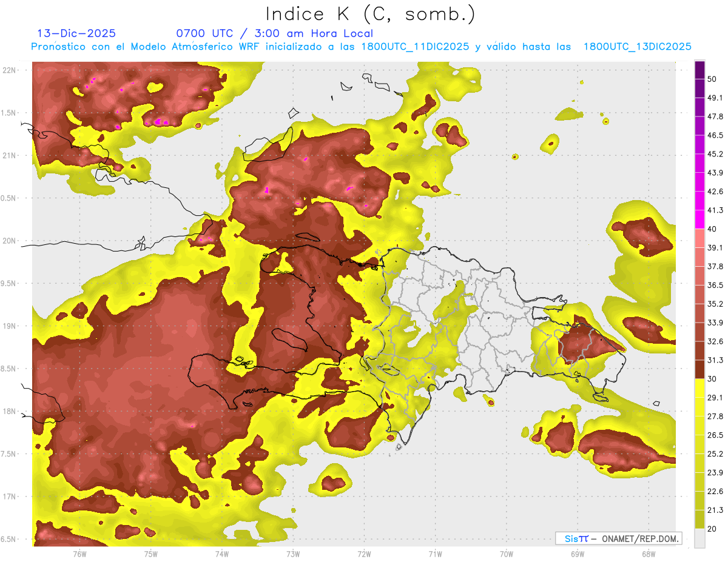Pick the magenta swatch between 40 and 41.3
The width and height of the screenshot is (728, 562).
[x=700, y=219]
